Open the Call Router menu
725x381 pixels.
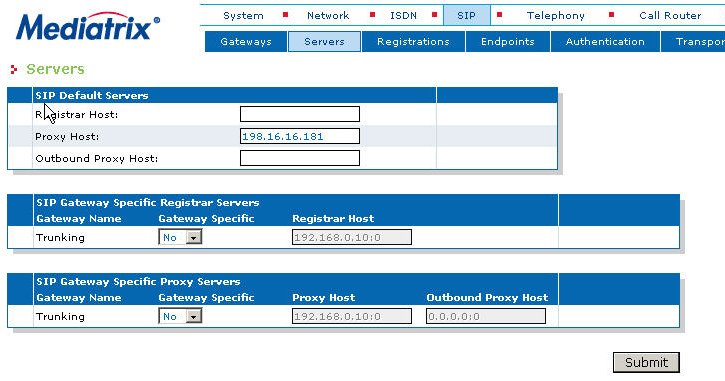click(670, 15)
